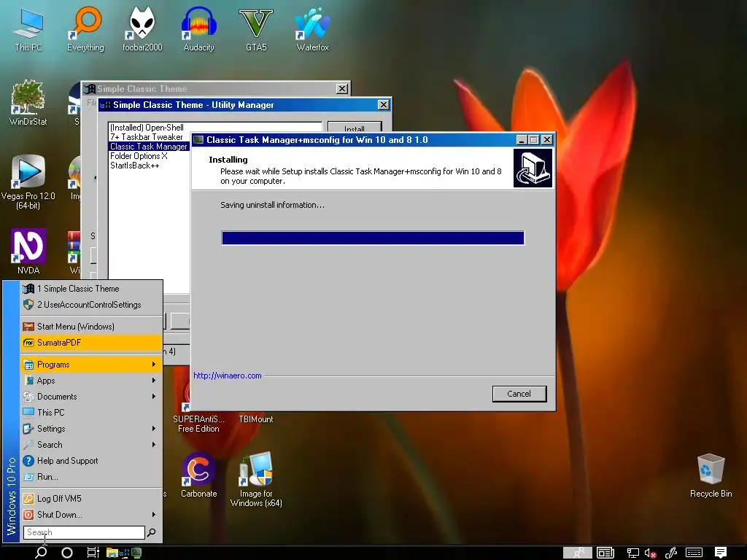
Task: Click Install in Utility Manager
Action: coord(355,128)
